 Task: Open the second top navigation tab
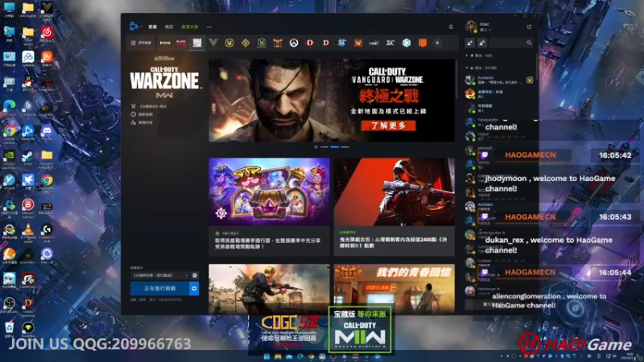169,27
